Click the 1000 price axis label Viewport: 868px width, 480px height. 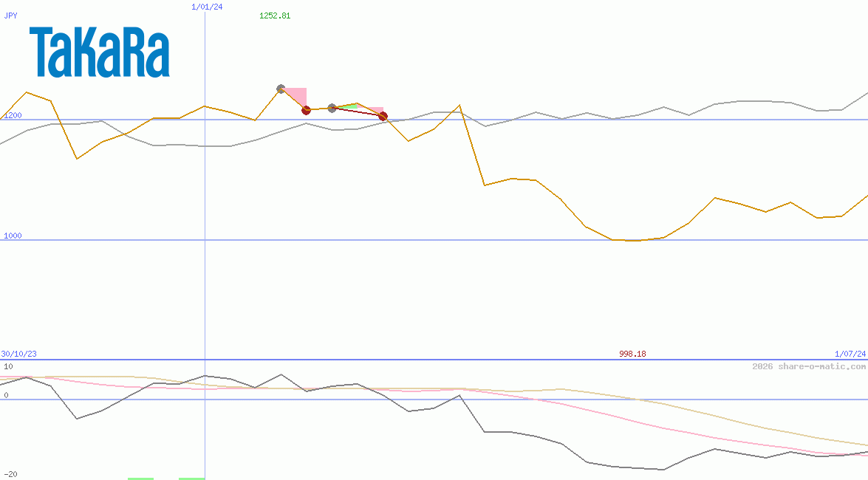(x=13, y=236)
